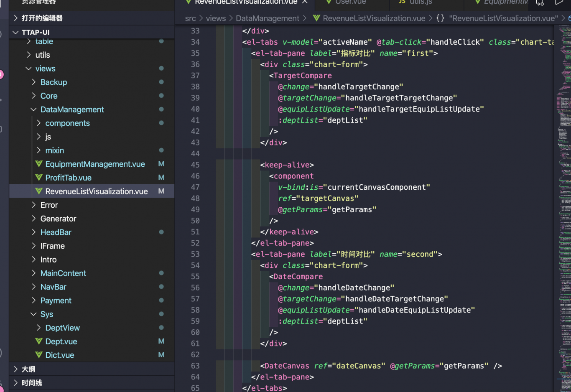Click the views breadcrumb segment
571x392 pixels.
pyautogui.click(x=216, y=18)
